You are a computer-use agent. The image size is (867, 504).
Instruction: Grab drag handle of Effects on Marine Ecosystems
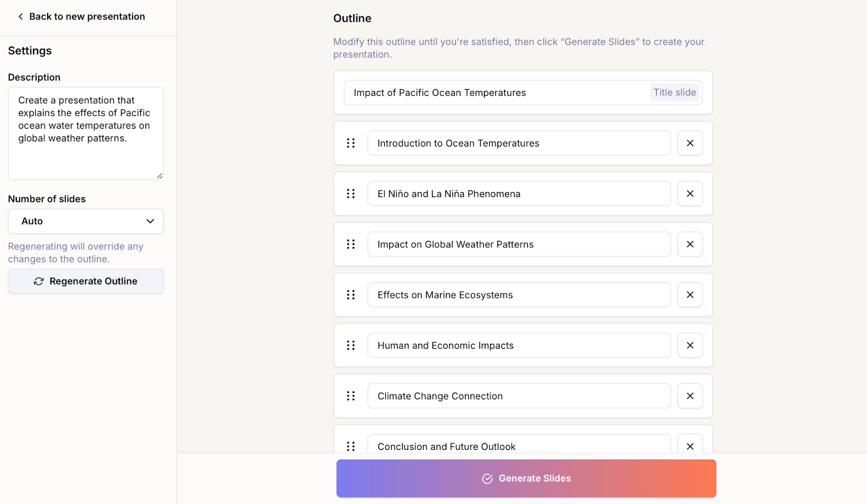click(x=351, y=295)
